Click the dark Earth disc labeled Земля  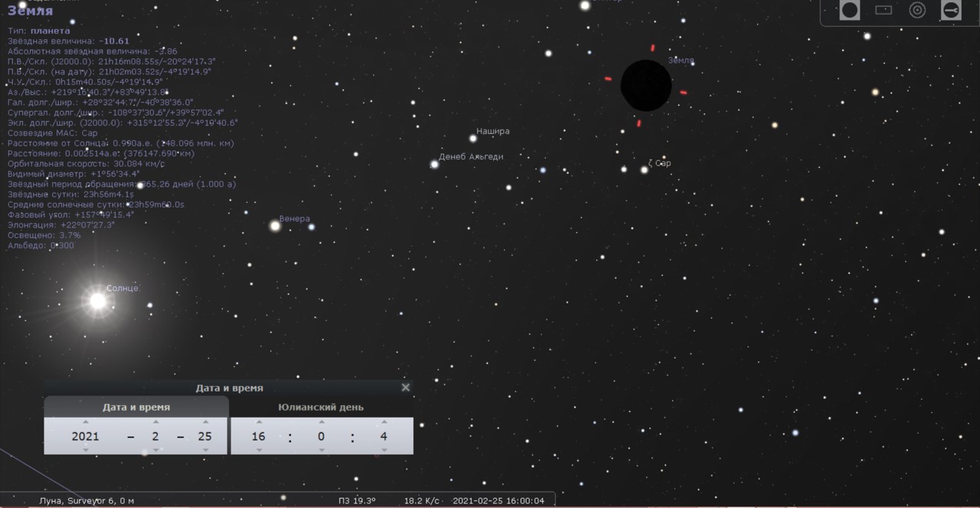(646, 85)
